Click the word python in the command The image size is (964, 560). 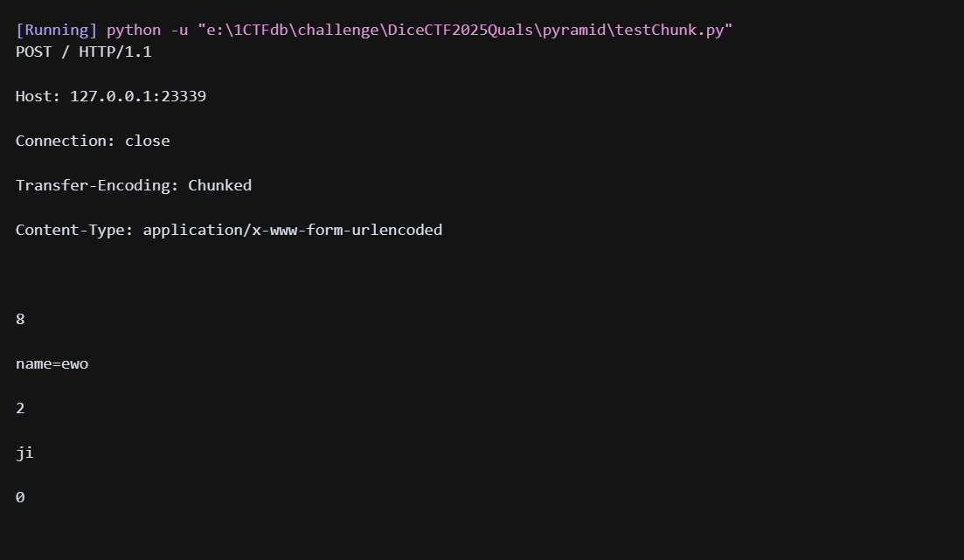point(134,30)
